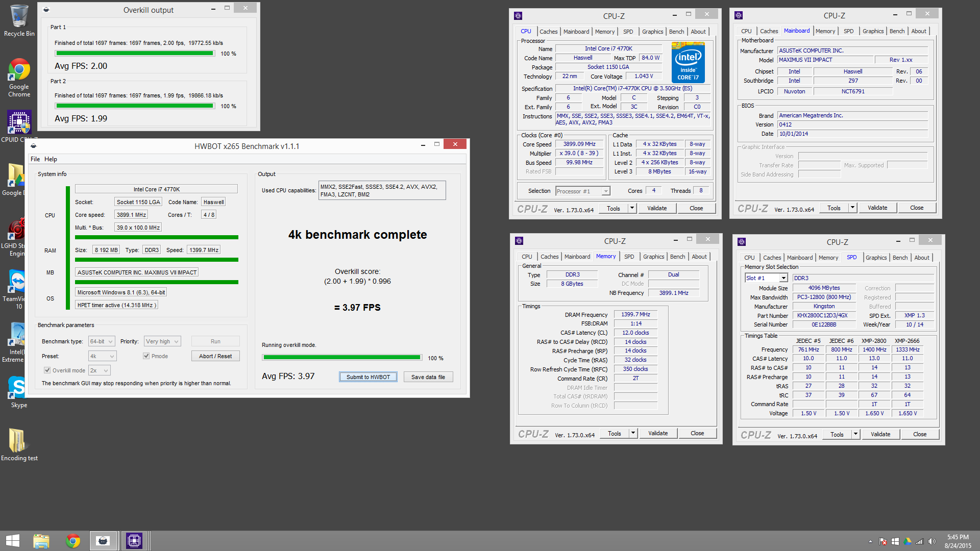Click the used CPU capabilities text box
Image resolution: width=980 pixels, height=551 pixels.
pyautogui.click(x=382, y=190)
